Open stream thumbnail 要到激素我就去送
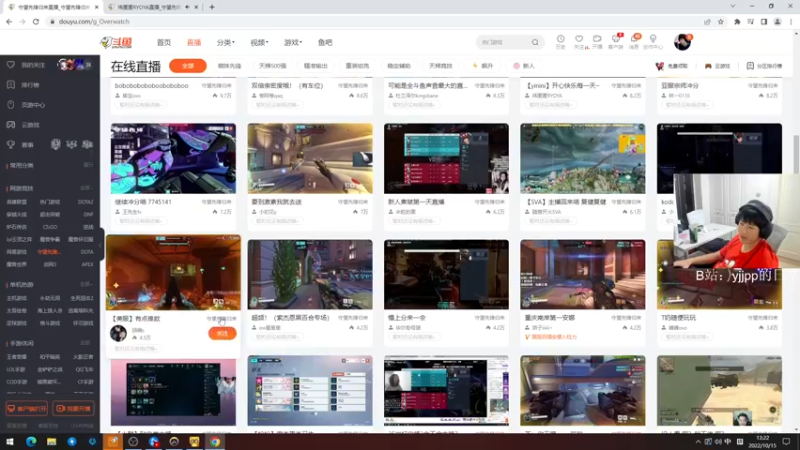Screen dimensions: 800x450 click(310, 158)
